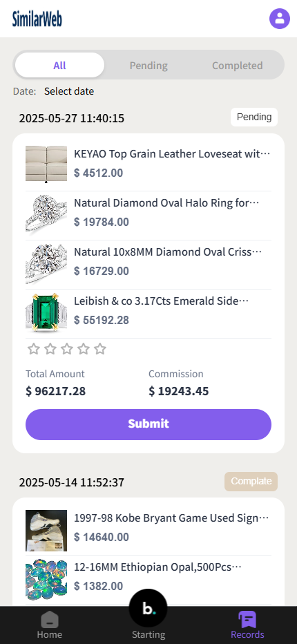297x644 pixels.
Task: Give a five-star rating with last star
Action: pos(100,349)
